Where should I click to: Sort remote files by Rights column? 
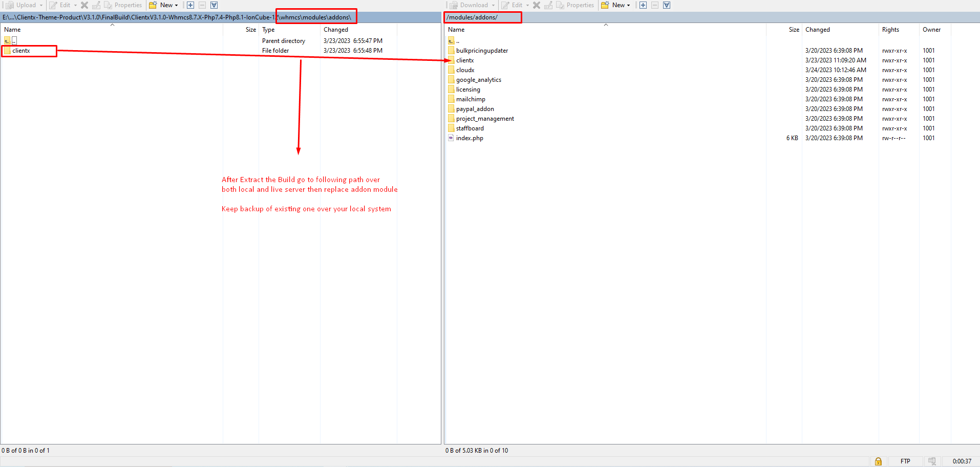pyautogui.click(x=890, y=30)
